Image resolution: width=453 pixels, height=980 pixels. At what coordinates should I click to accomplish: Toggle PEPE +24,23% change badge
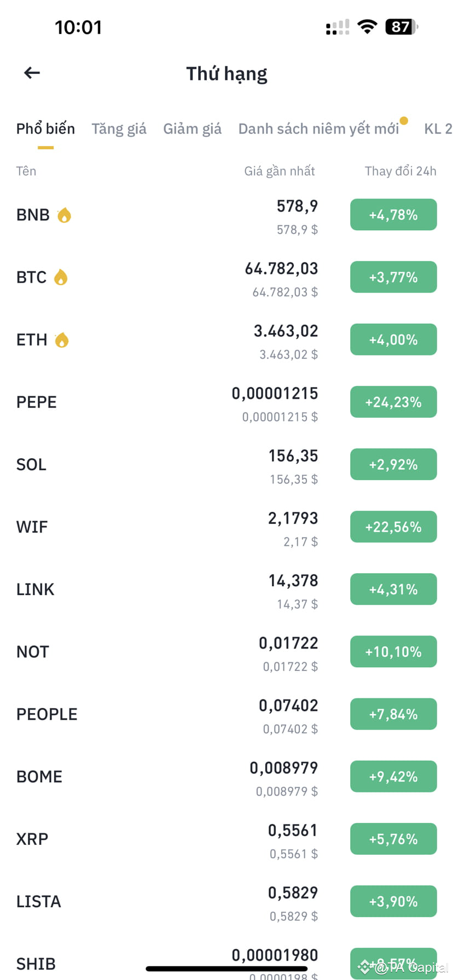click(x=393, y=402)
